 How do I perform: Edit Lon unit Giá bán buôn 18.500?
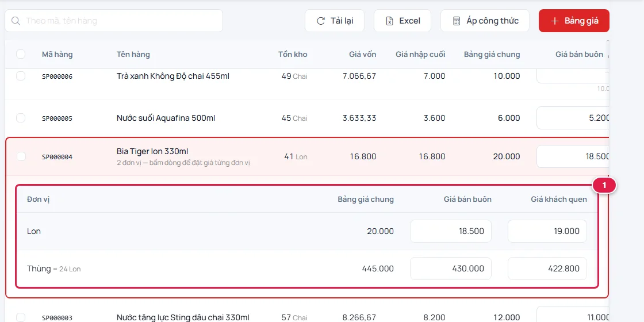coord(451,231)
